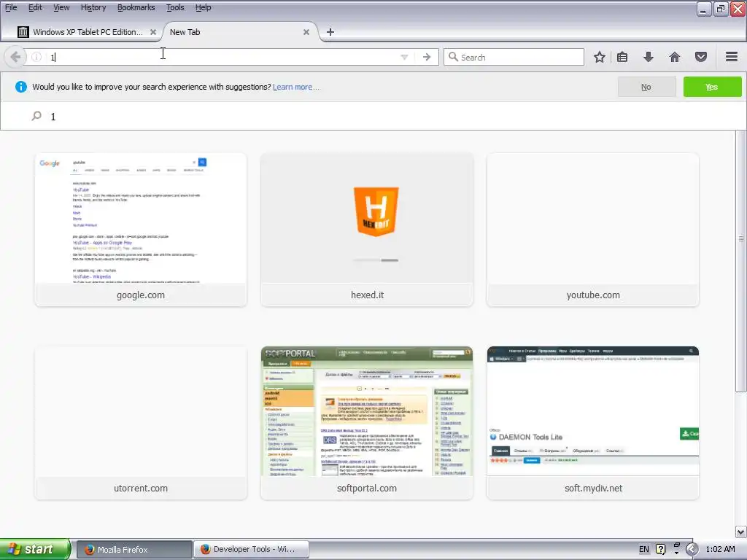
Task: Open a new tab with the plus button
Action: [x=330, y=32]
